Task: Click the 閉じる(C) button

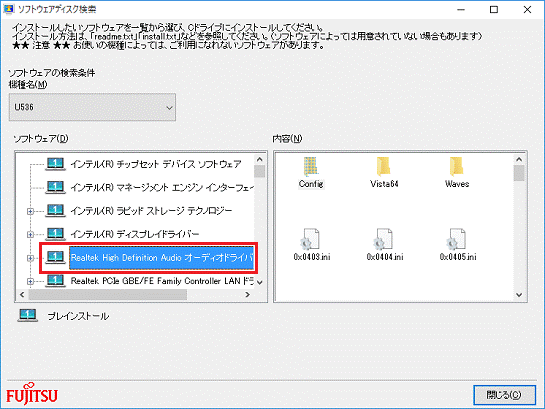Action: [504, 395]
